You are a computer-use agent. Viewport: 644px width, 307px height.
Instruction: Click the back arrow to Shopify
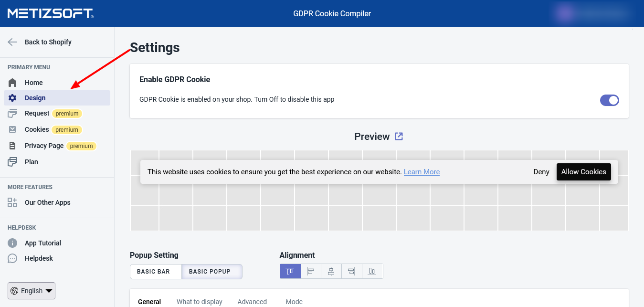[13, 42]
